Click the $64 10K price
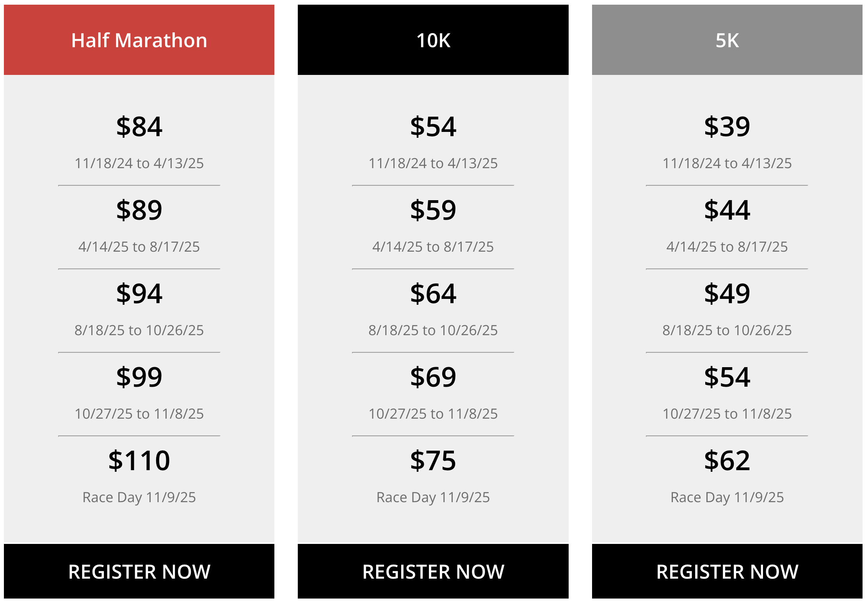Screen dimensions: 868x604 [433, 294]
